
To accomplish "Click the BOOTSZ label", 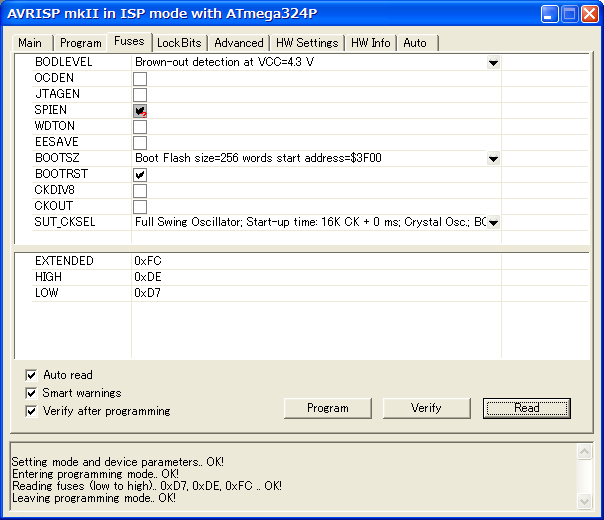I will (x=57, y=158).
